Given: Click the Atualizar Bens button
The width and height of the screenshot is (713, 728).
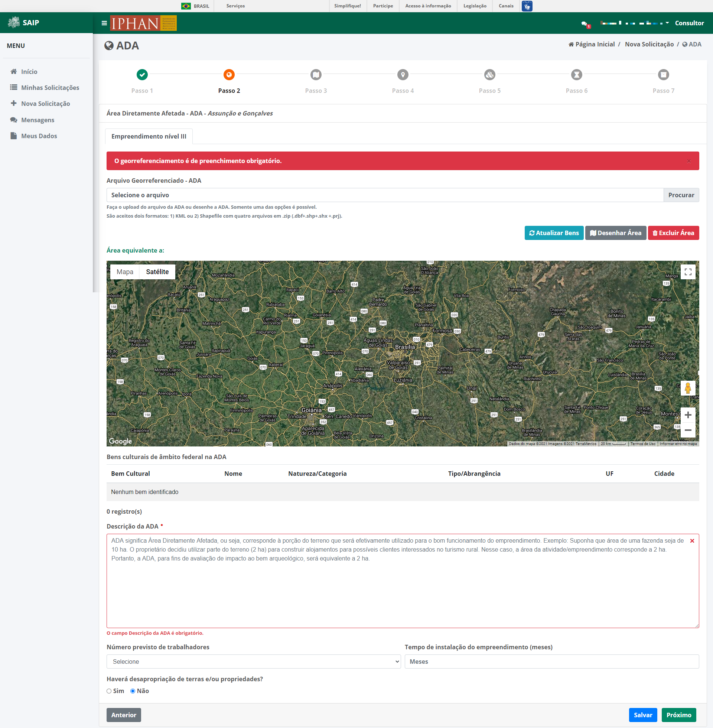Looking at the screenshot, I should (x=554, y=233).
